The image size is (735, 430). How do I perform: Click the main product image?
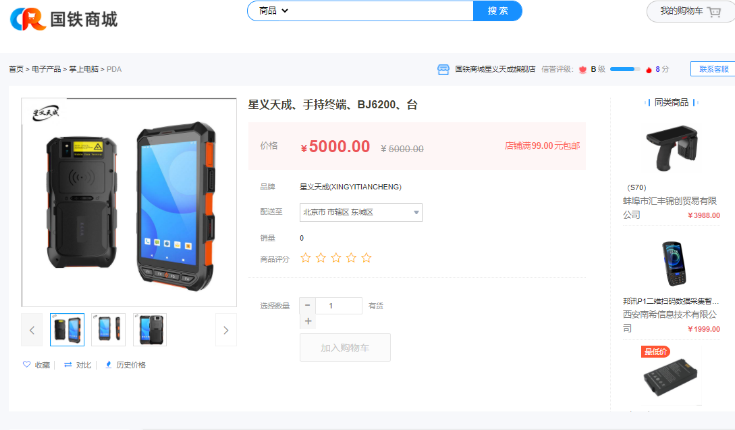[129, 202]
